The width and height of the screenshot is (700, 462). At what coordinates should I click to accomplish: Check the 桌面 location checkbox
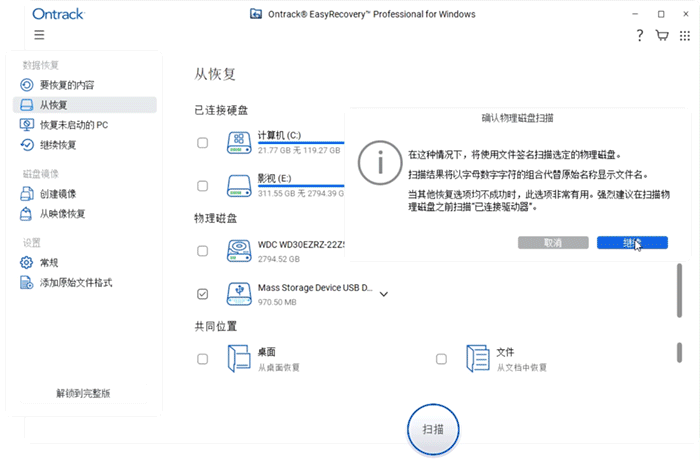pyautogui.click(x=203, y=359)
